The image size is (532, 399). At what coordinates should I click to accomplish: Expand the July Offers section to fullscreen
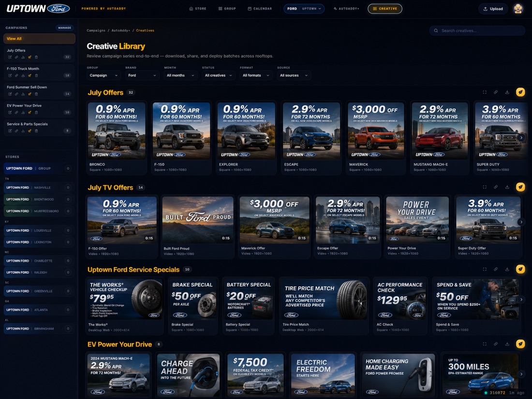click(485, 92)
